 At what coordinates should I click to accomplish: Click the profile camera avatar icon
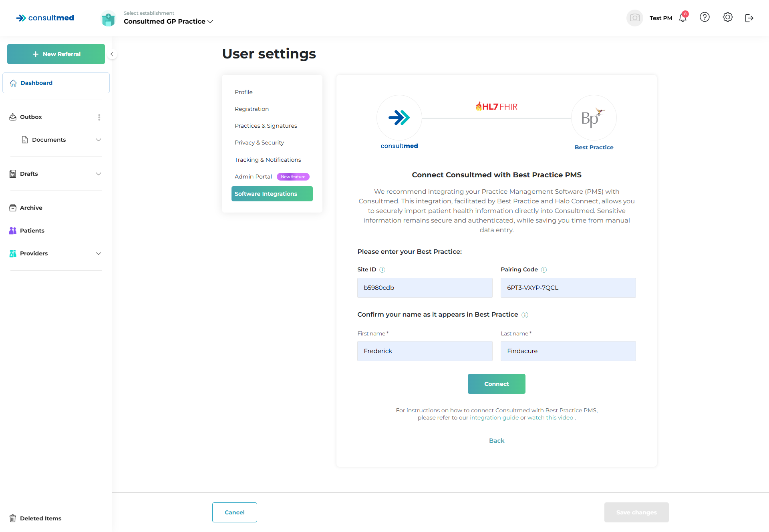click(x=634, y=18)
